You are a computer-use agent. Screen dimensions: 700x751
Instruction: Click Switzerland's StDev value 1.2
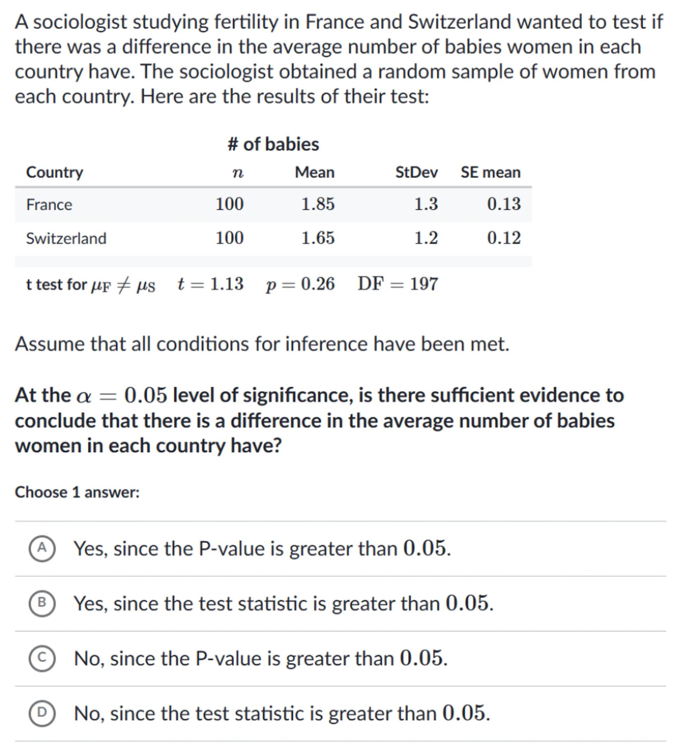426,238
